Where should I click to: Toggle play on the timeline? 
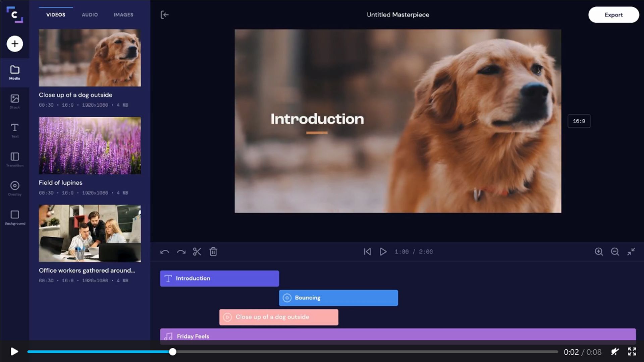pos(383,251)
